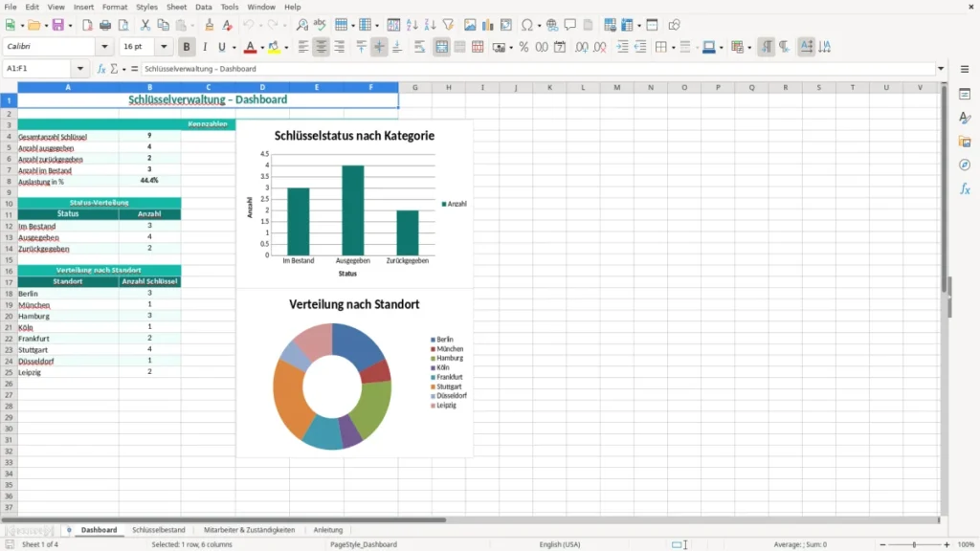Open Find & Replace icon
980x551 pixels.
(x=301, y=25)
